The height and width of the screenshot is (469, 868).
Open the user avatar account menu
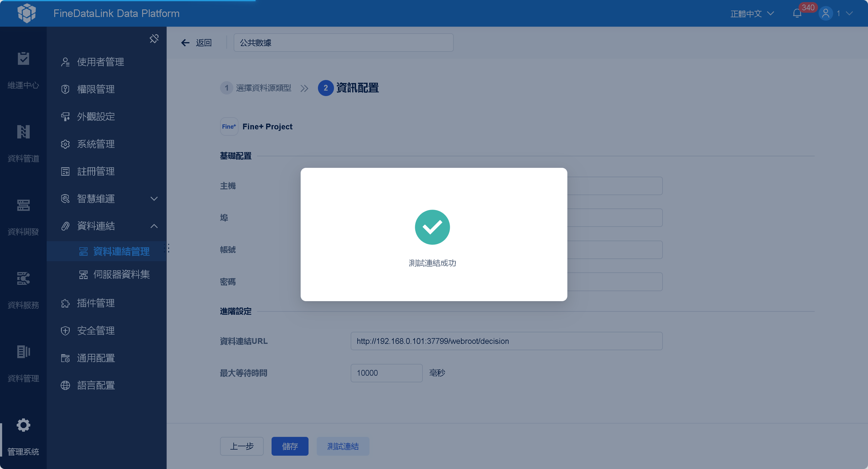point(826,13)
